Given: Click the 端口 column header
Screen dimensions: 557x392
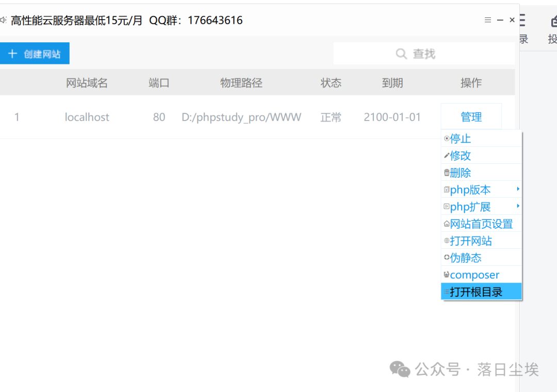Looking at the screenshot, I should tap(159, 83).
